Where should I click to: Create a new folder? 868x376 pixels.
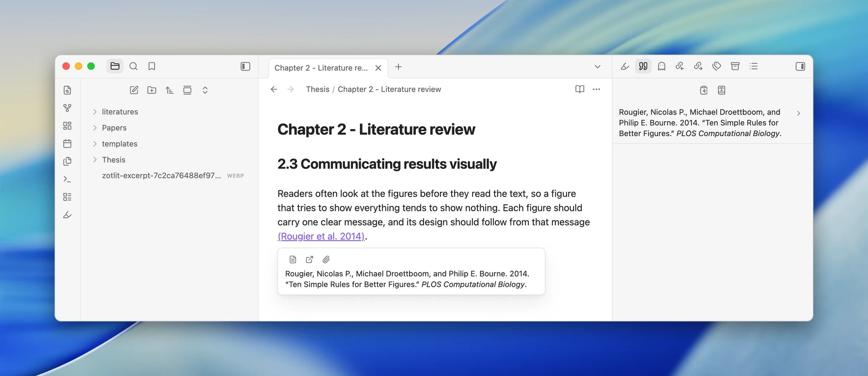(x=152, y=90)
